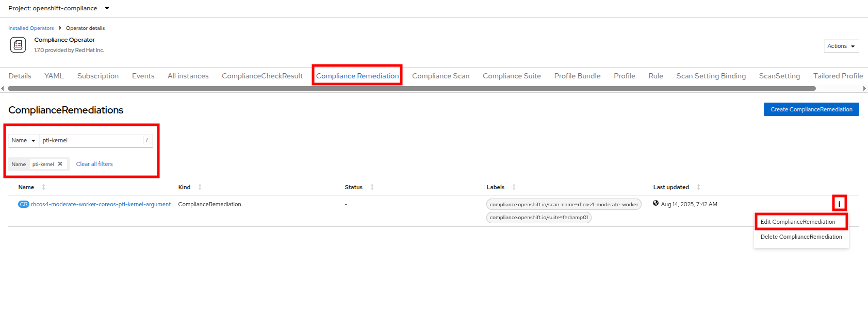Open the Scan Setting Binding tab
868x330 pixels.
[x=711, y=76]
